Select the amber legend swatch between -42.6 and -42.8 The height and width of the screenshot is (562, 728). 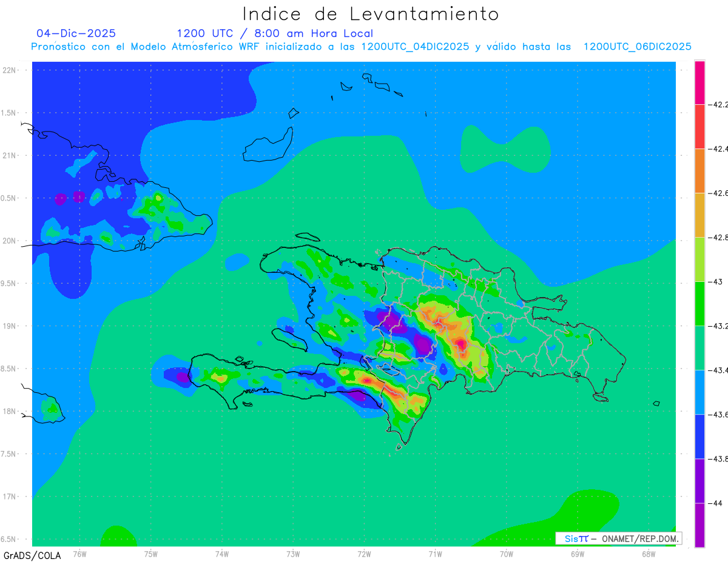pyautogui.click(x=699, y=215)
